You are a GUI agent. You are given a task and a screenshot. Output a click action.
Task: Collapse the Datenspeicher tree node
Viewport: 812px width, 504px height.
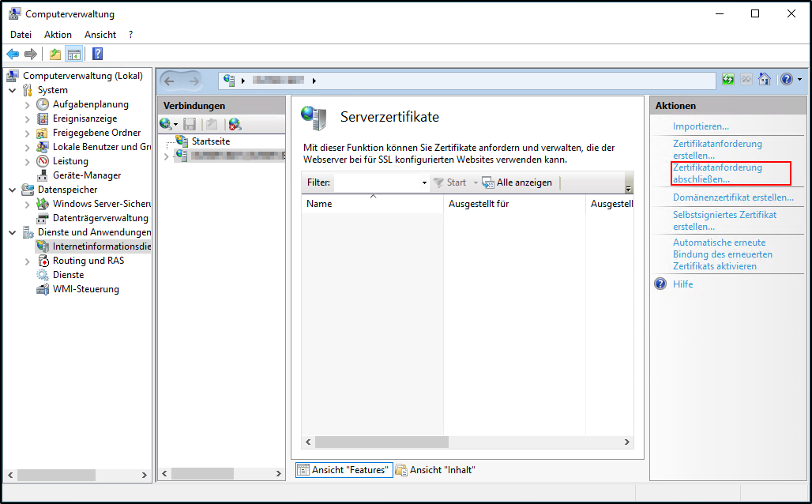coord(10,190)
